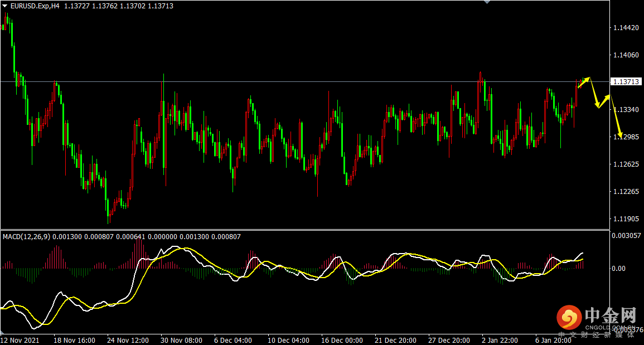Click the current price label 1.13713

[627, 82]
